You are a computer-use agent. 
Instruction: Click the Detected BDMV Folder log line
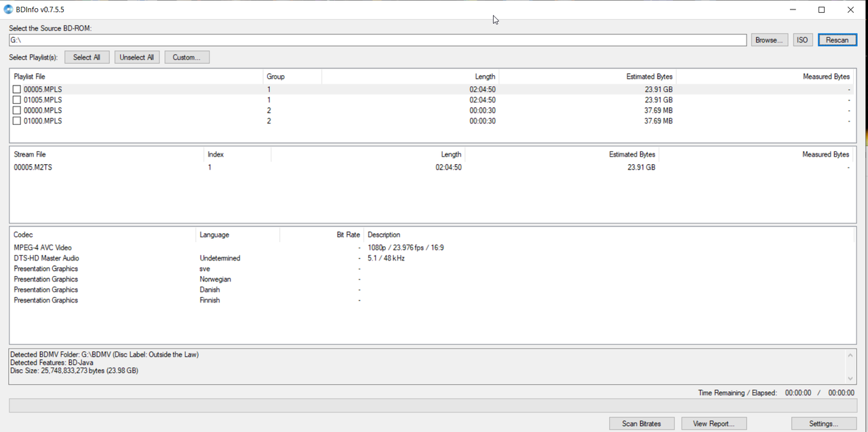104,355
